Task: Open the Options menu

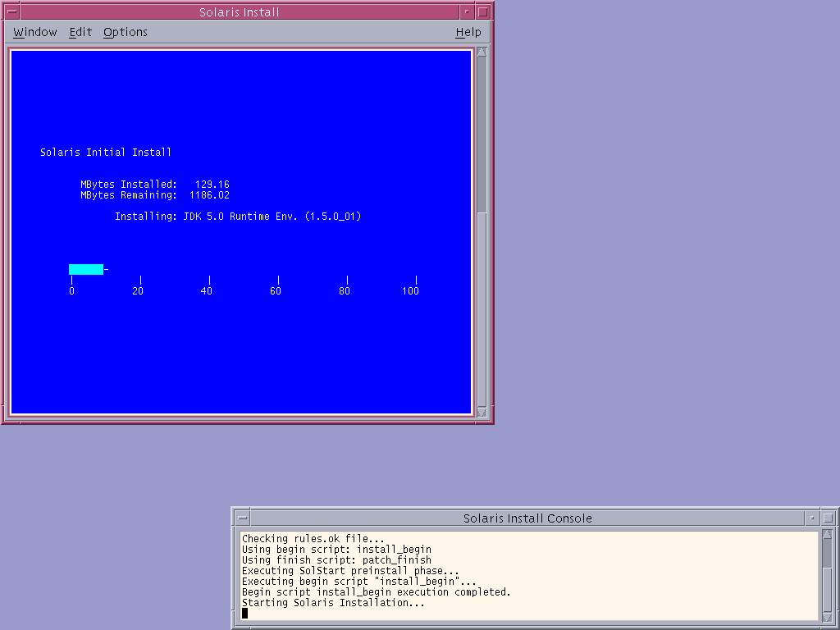Action: (126, 32)
